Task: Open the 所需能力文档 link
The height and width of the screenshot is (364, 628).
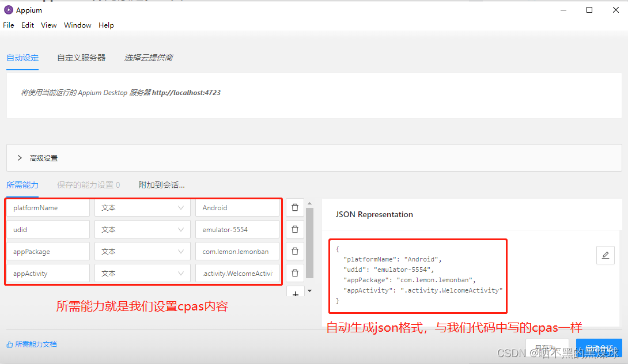Action: (x=36, y=344)
